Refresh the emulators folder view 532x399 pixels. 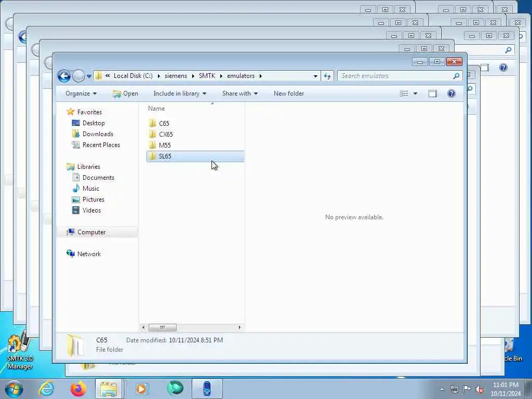coord(327,76)
